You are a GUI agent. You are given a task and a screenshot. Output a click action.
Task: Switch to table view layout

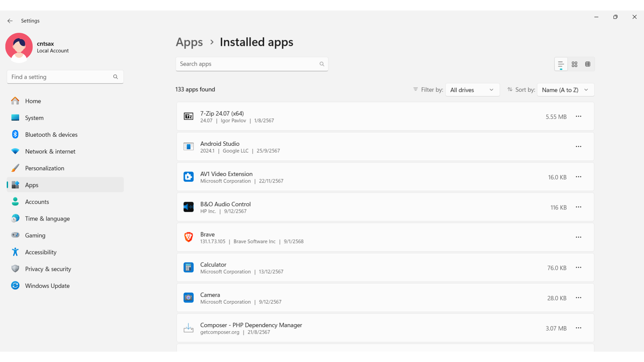pyautogui.click(x=588, y=64)
